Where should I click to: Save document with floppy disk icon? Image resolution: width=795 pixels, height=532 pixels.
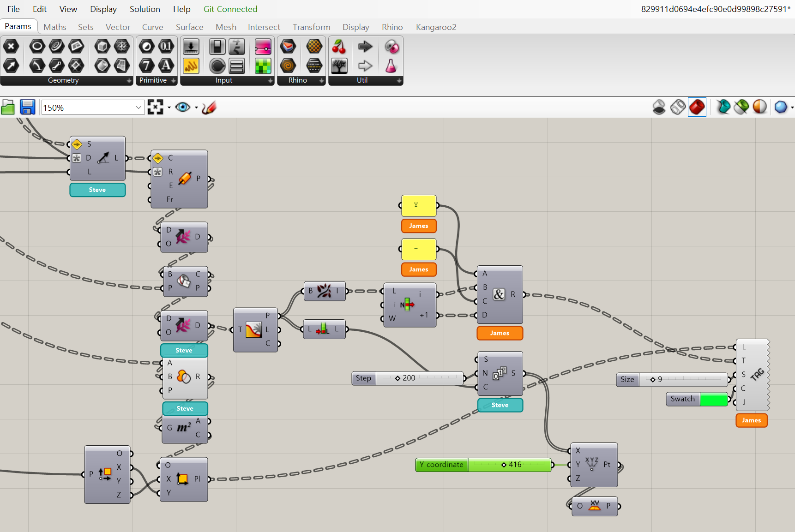tap(28, 108)
